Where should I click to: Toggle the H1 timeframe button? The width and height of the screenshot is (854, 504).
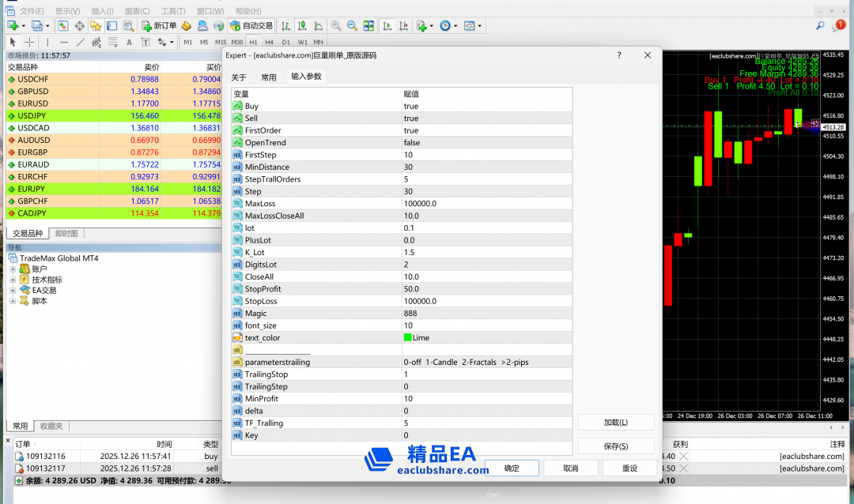click(253, 42)
